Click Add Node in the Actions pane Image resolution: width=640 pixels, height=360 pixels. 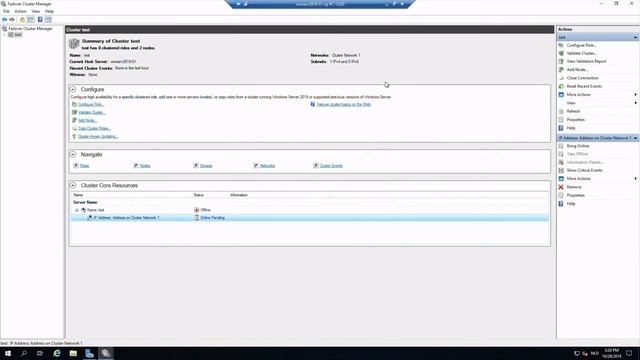point(577,70)
